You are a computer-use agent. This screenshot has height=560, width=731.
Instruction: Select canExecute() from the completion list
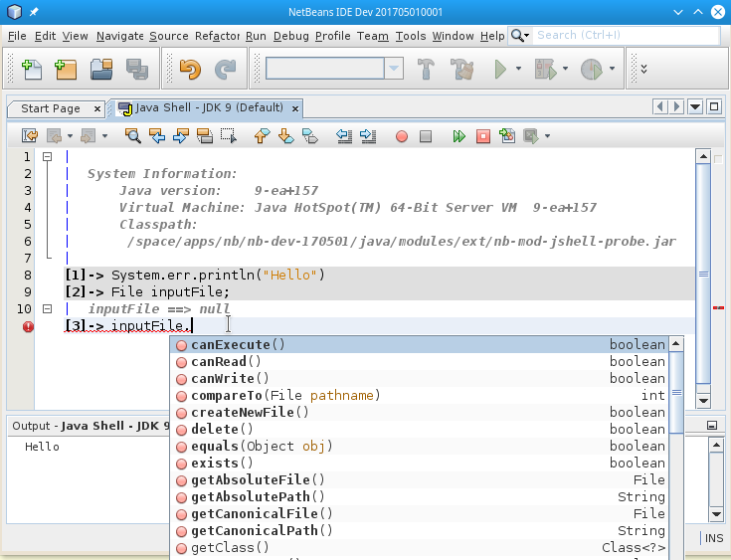coord(238,345)
